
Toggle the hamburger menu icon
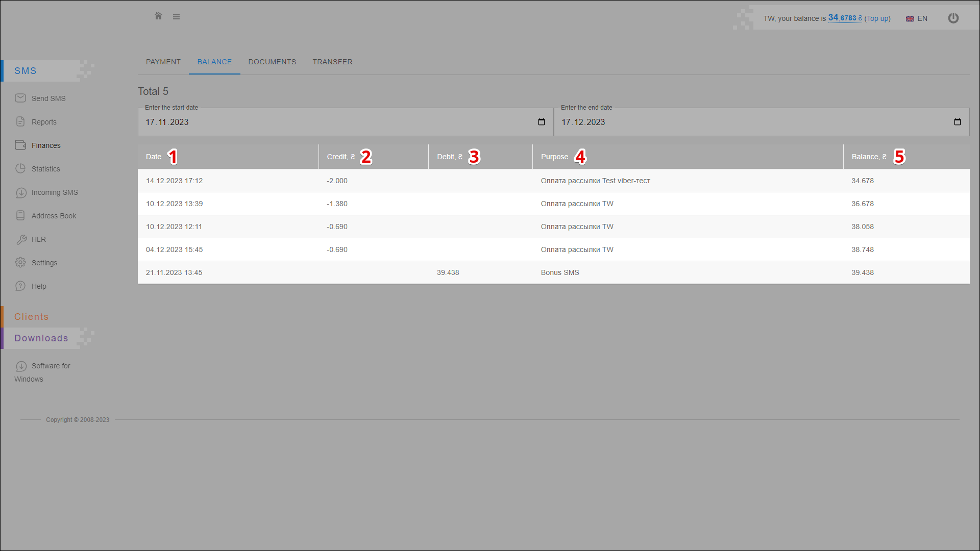pyautogui.click(x=176, y=17)
